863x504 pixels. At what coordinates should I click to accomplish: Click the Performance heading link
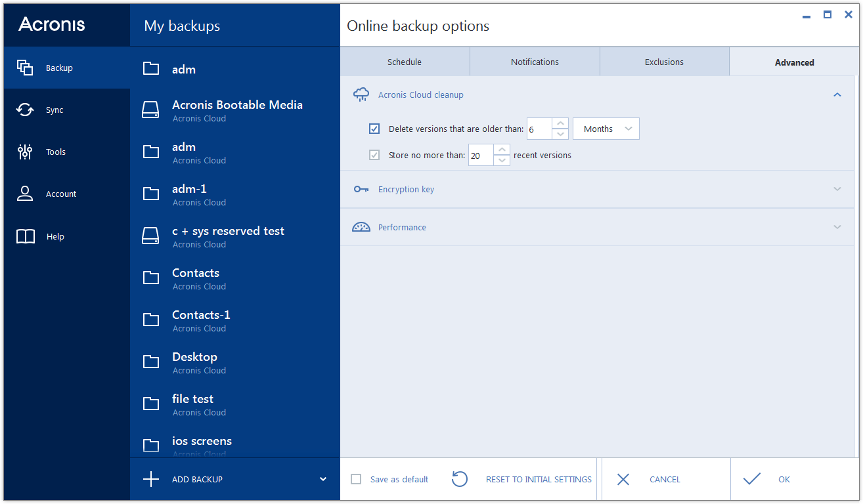402,227
